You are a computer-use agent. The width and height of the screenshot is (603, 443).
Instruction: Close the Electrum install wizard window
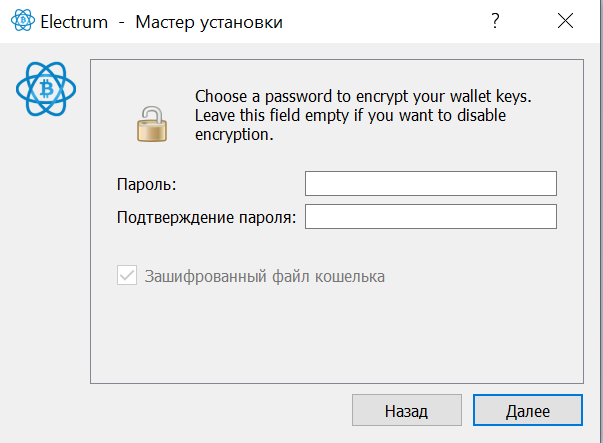[565, 21]
